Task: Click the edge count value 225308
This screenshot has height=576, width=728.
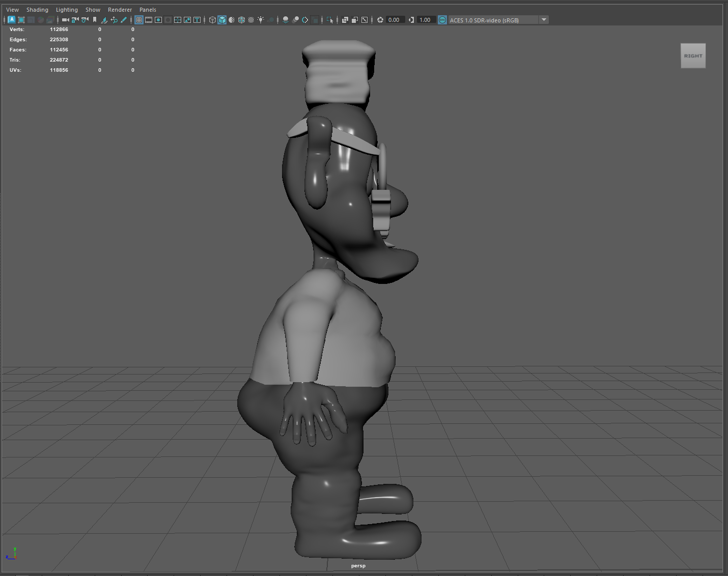Action: [x=59, y=40]
